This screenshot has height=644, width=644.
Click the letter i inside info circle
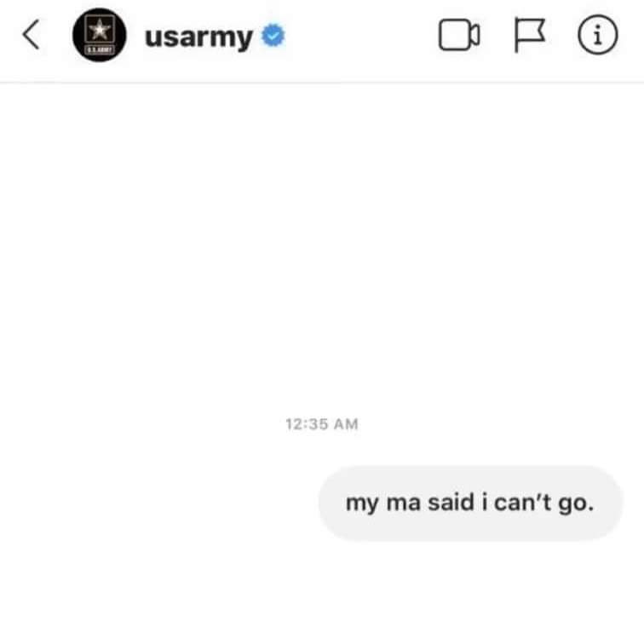click(598, 35)
